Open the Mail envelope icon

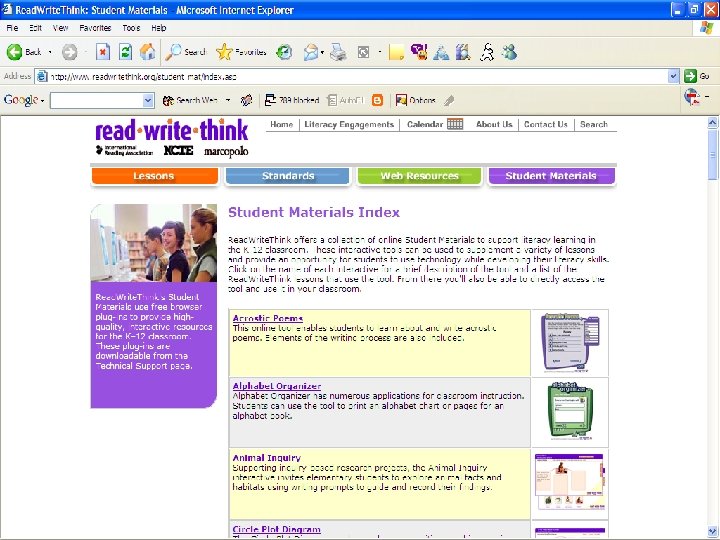click(x=311, y=52)
